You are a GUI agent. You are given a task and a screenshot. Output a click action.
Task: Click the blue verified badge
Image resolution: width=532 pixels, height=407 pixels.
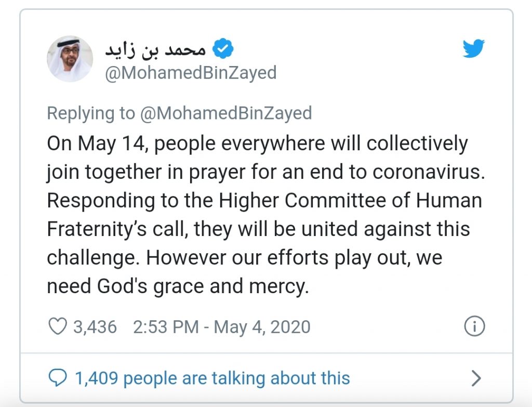pos(224,49)
